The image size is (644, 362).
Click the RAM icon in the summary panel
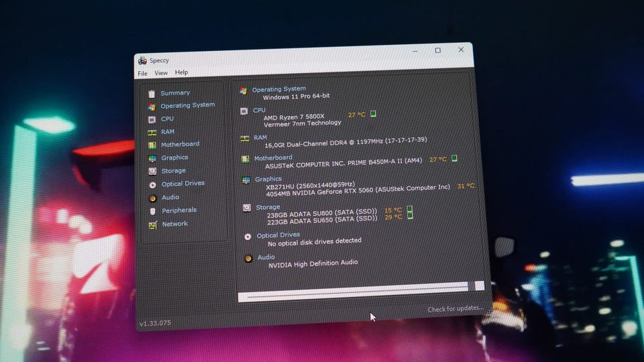(x=245, y=139)
